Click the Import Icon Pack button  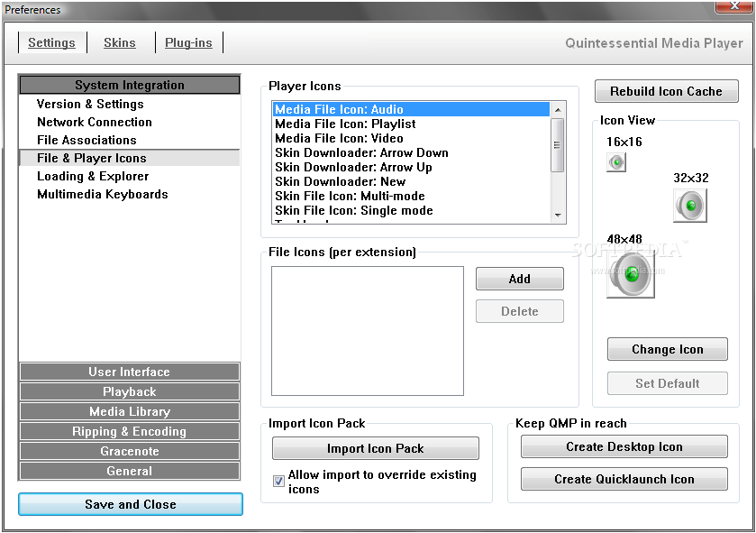click(376, 448)
